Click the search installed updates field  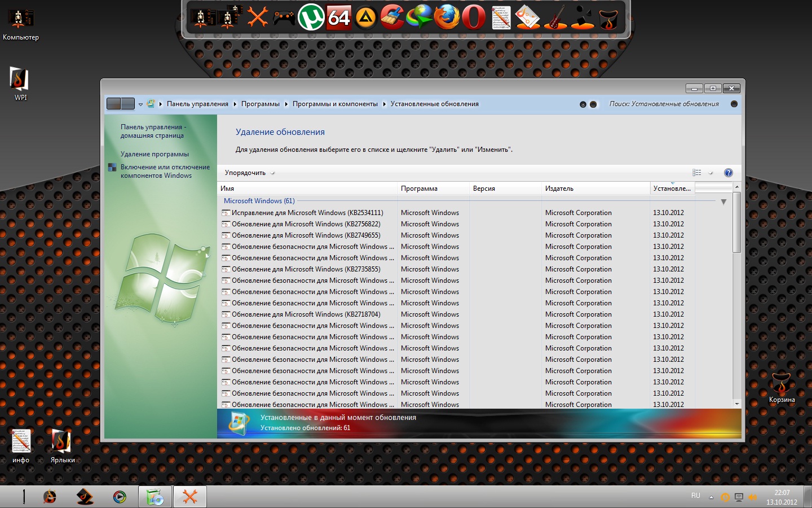[665, 104]
